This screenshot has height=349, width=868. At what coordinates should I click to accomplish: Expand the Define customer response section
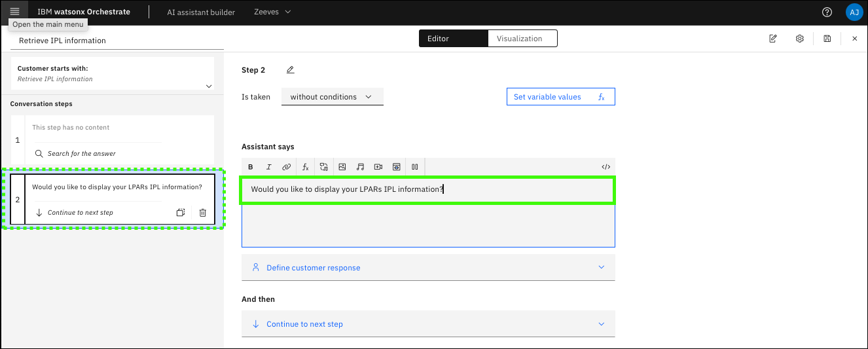click(x=428, y=268)
